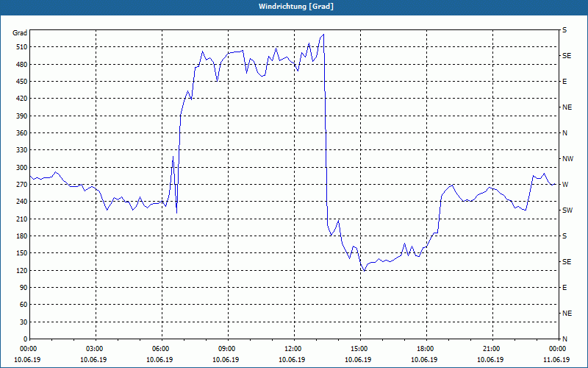Select the "Grad" unit label on the left axis

[x=20, y=33]
